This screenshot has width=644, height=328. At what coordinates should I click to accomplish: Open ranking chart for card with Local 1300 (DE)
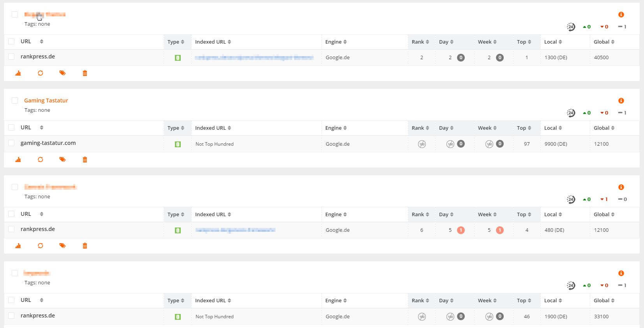[x=18, y=73]
